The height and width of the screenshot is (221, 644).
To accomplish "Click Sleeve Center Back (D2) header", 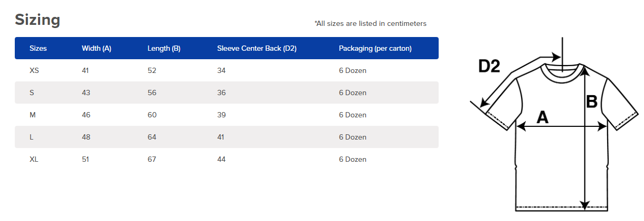I will [257, 48].
